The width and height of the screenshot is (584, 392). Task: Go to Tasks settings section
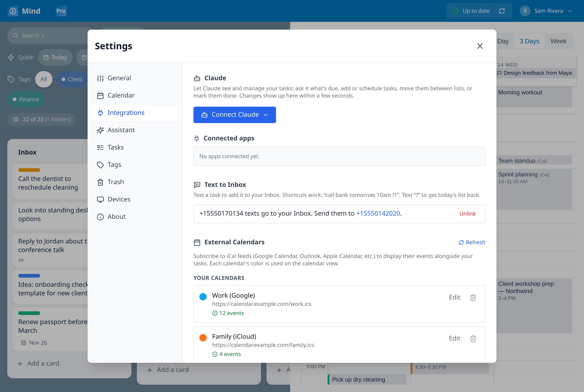pos(135,147)
